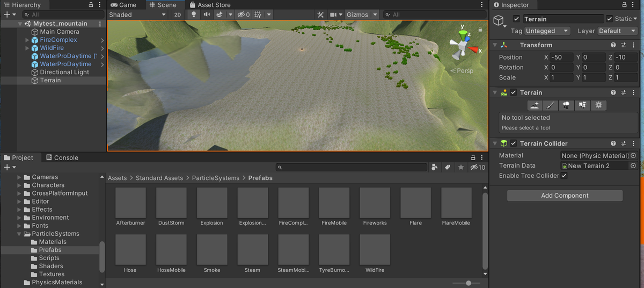Click Assets breadcrumb
This screenshot has height=288, width=644.
coord(118,178)
